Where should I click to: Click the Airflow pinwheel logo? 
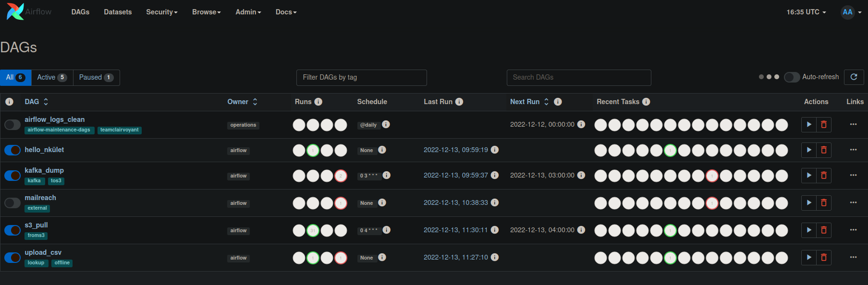pos(15,12)
